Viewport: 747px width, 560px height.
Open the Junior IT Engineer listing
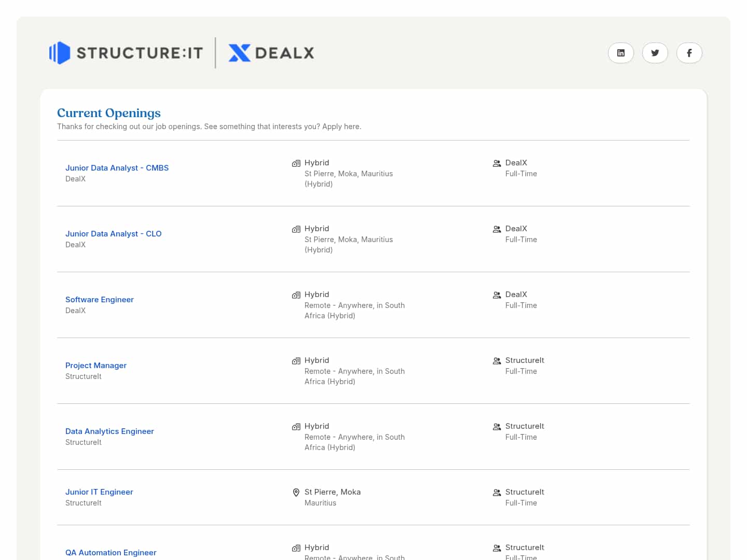(x=99, y=492)
